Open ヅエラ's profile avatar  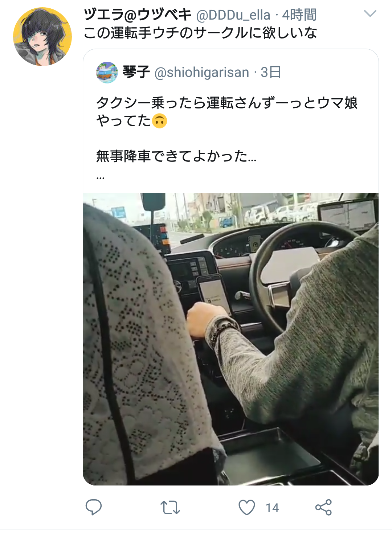click(x=42, y=37)
